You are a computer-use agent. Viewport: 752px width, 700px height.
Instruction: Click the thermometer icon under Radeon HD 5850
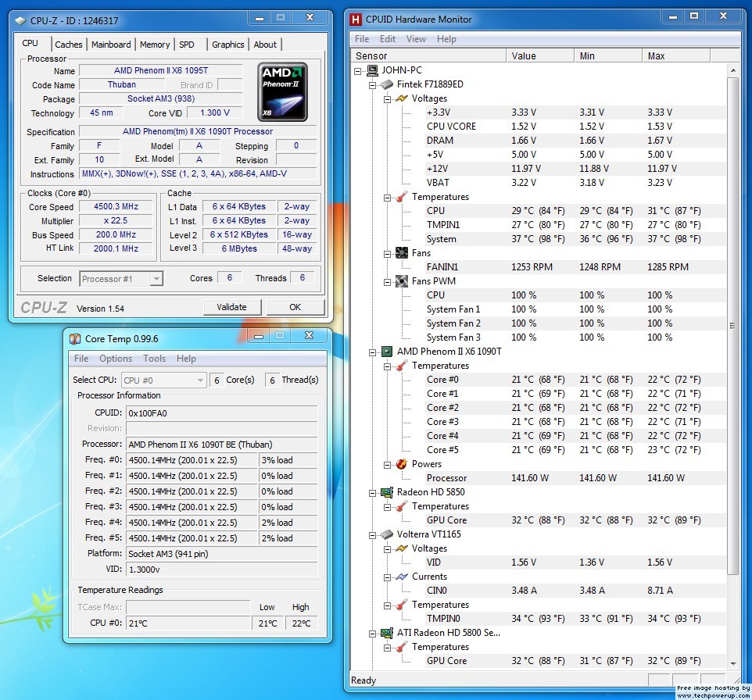coord(402,506)
